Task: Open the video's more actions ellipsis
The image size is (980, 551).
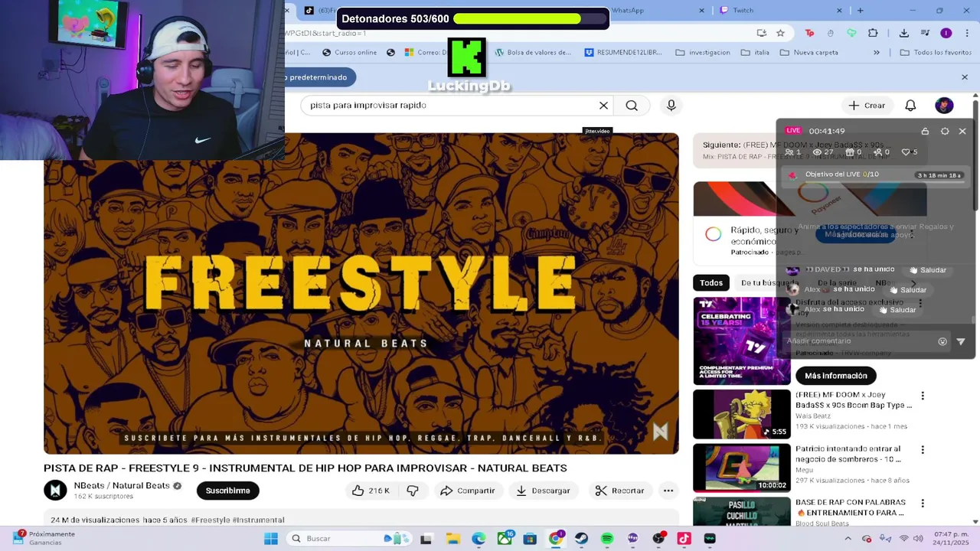Action: [668, 491]
